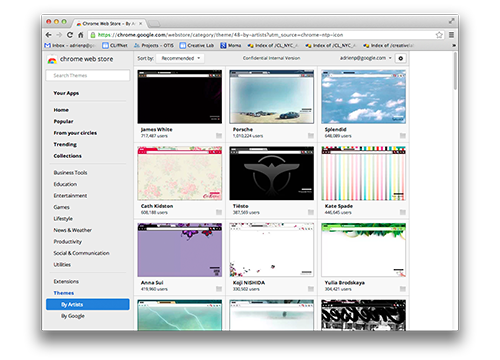The image size is (500, 360).
Task: Show more bookmarks overflow chevron
Action: click(x=454, y=45)
